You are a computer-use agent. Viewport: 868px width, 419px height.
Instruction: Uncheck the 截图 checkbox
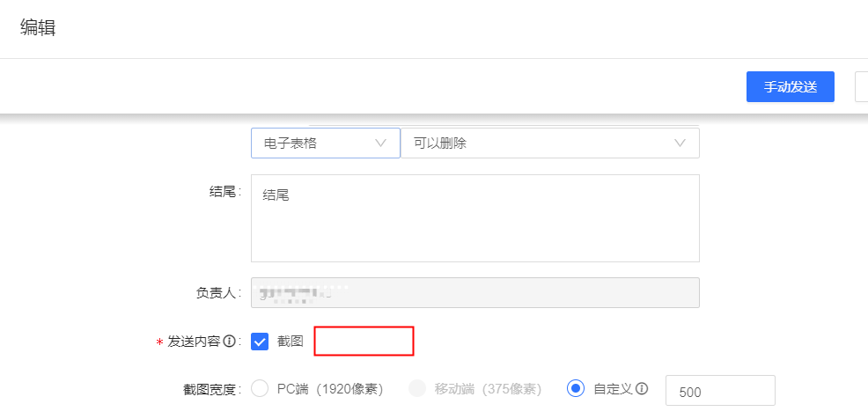tap(260, 342)
